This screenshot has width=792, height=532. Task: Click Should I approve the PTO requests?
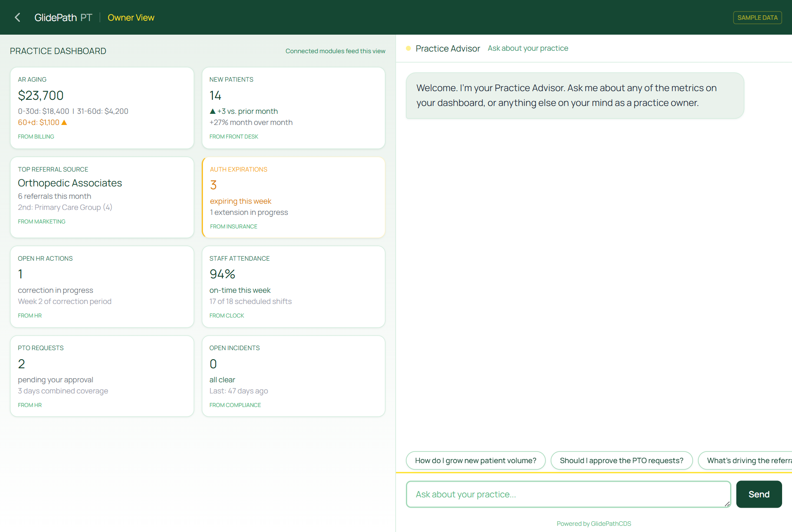[622, 460]
